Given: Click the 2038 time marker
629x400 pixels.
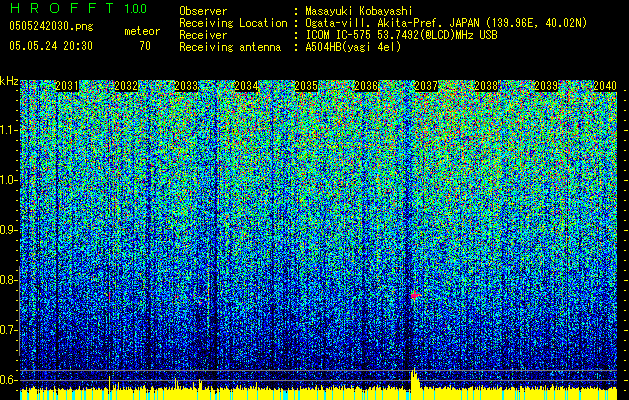Looking at the screenshot, I should [486, 86].
